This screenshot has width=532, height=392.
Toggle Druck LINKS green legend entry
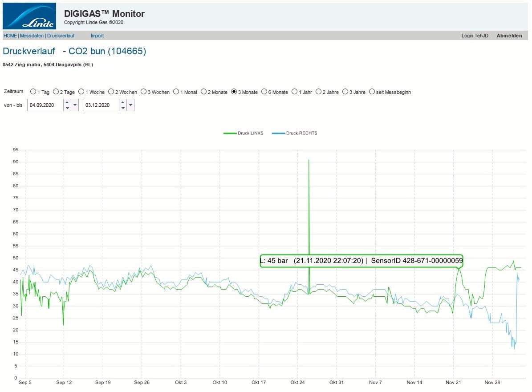pyautogui.click(x=244, y=133)
